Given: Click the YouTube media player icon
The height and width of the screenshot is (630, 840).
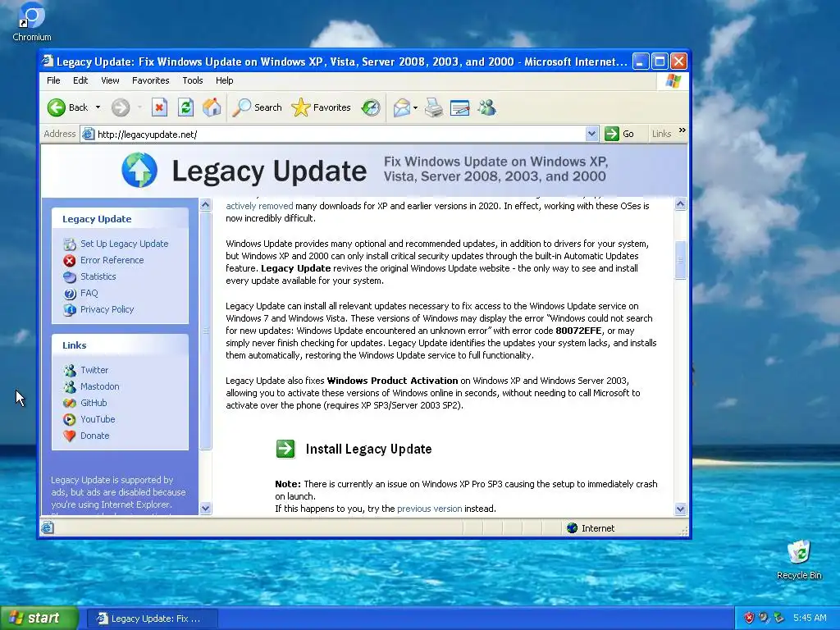Looking at the screenshot, I should click(x=70, y=419).
